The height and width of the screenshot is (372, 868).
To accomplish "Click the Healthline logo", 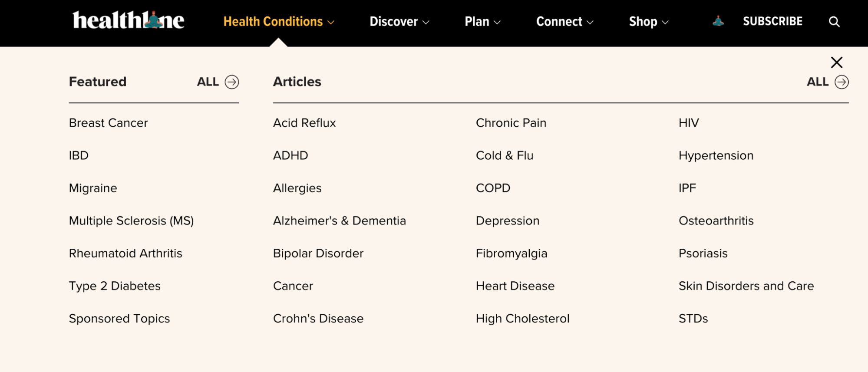I will coord(129,20).
